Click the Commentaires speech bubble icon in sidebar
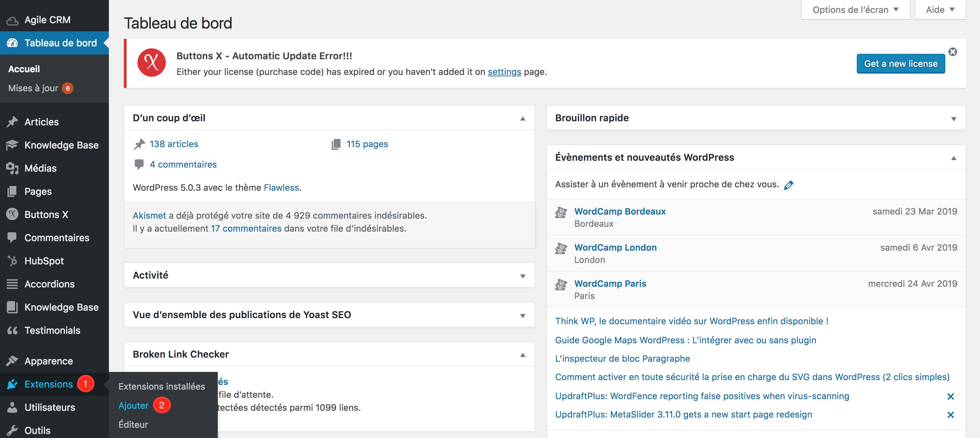 12,238
